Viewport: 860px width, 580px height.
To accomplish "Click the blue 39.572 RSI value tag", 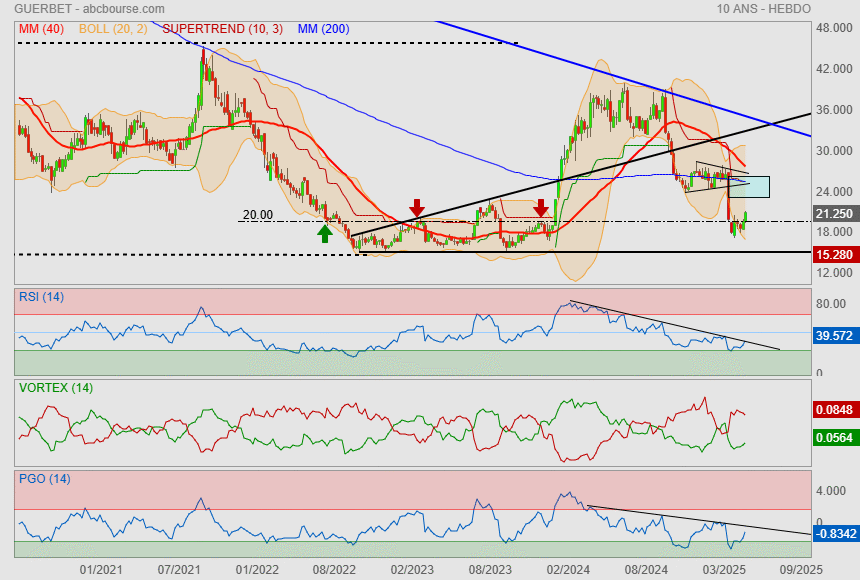I will click(834, 336).
